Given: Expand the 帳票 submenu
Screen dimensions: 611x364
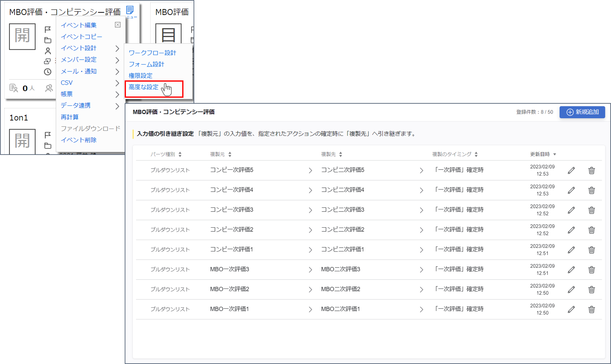Looking at the screenshot, I should [117, 94].
